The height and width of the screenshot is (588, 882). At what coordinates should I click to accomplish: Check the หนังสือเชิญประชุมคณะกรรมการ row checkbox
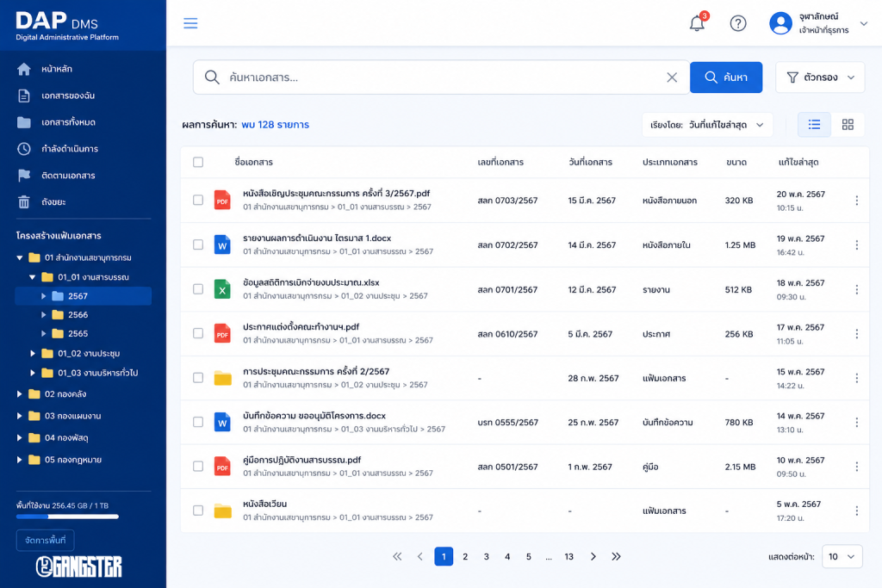198,200
